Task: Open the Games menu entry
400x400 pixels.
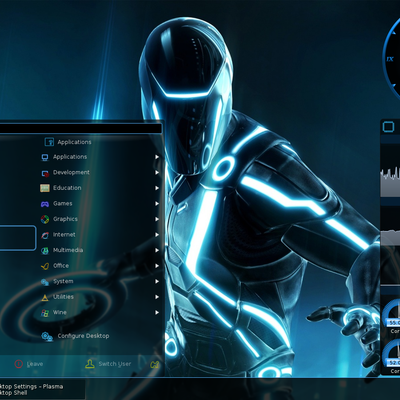Action: point(100,204)
